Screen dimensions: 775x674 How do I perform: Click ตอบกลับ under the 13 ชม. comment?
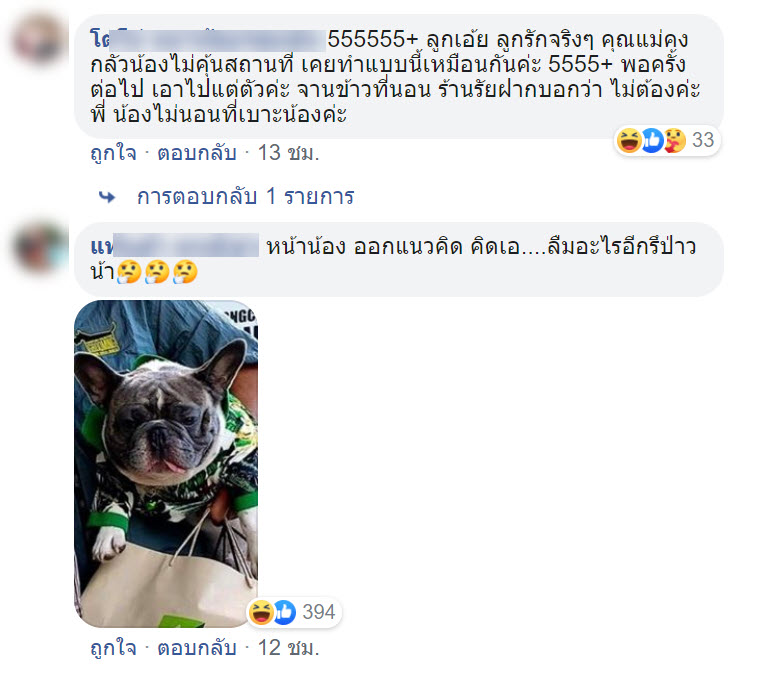coord(197,153)
